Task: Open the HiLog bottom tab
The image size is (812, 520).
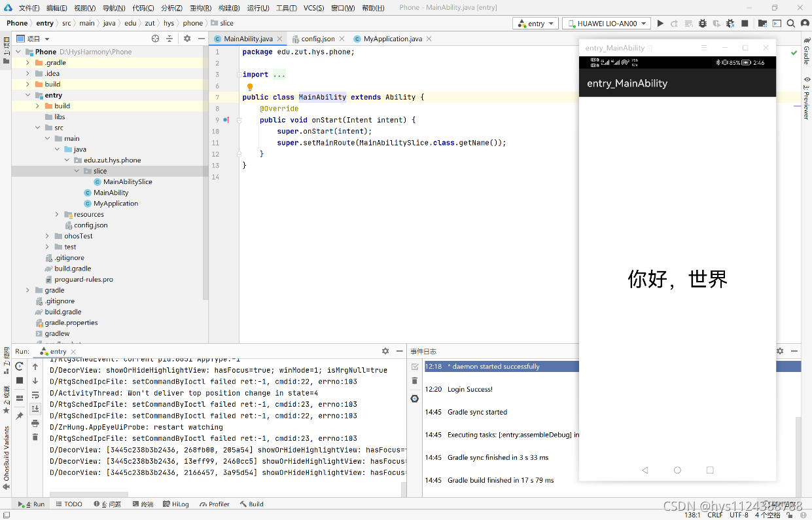Action: coord(176,504)
